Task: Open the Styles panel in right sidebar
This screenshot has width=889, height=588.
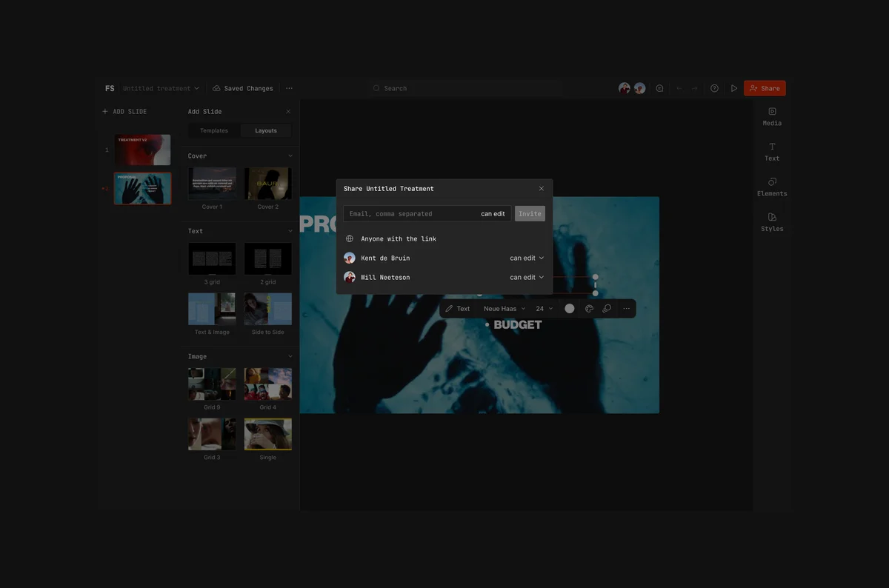Action: click(x=772, y=222)
